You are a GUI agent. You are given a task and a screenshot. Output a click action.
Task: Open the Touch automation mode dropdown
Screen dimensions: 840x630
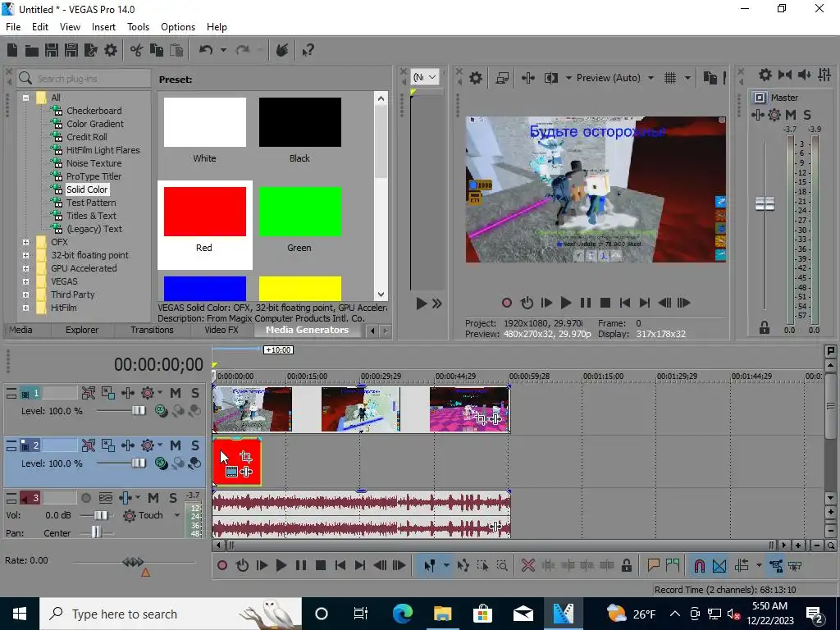coord(177,515)
